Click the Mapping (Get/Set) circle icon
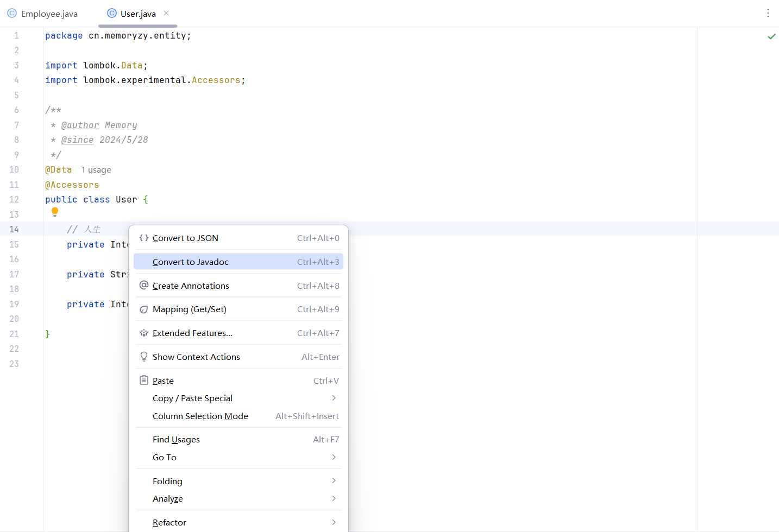The height and width of the screenshot is (532, 779). click(x=143, y=308)
